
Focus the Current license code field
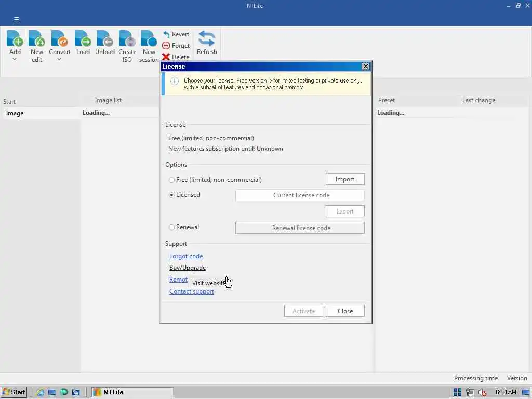(x=300, y=195)
